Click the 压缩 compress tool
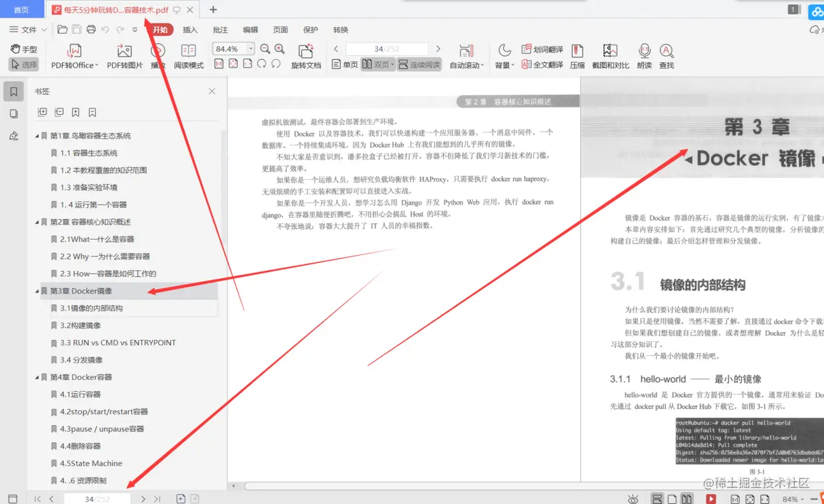 [577, 56]
